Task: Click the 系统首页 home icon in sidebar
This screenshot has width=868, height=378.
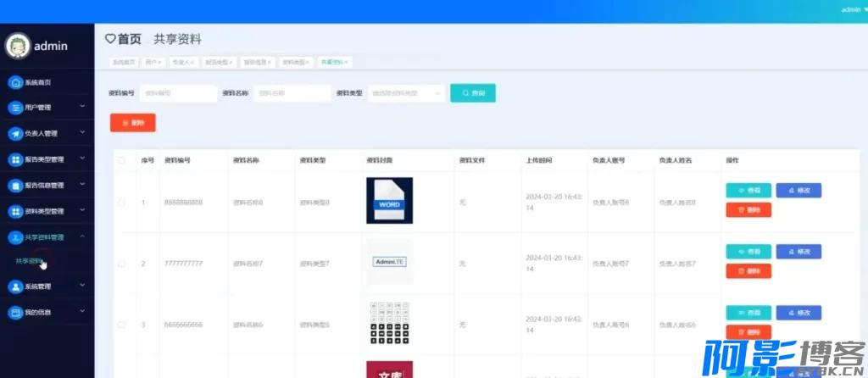Action: point(14,82)
